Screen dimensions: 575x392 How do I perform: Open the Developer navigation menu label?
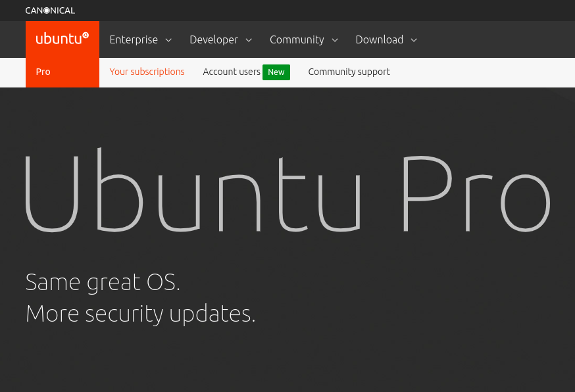214,39
